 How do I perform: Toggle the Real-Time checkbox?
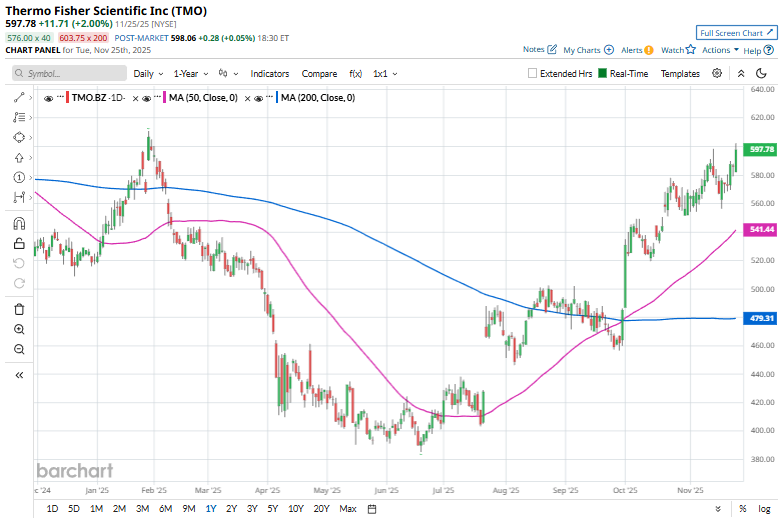click(x=602, y=74)
